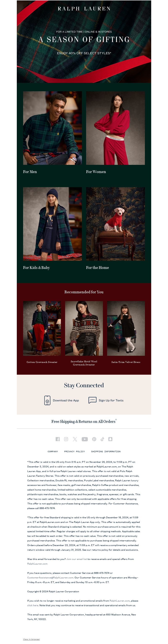
Task: Select the For Women photo
Action: click(x=115, y=128)
